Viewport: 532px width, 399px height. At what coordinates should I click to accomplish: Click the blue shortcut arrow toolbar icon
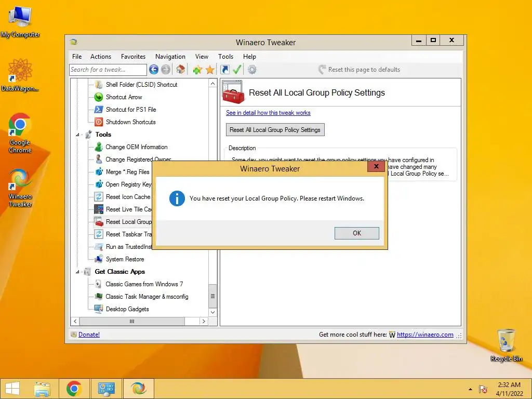coord(224,70)
